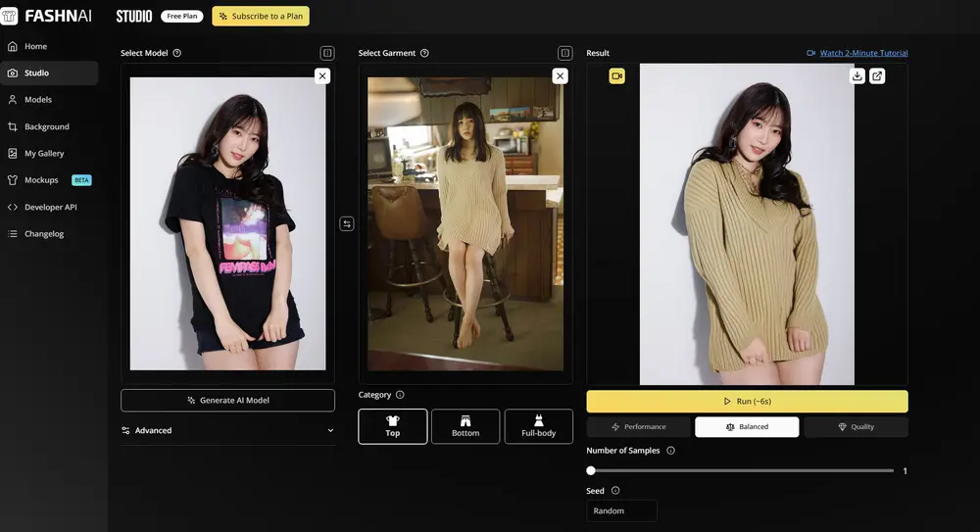Click the Number of Samples slider handle
The width and height of the screenshot is (980, 532).
pos(591,471)
